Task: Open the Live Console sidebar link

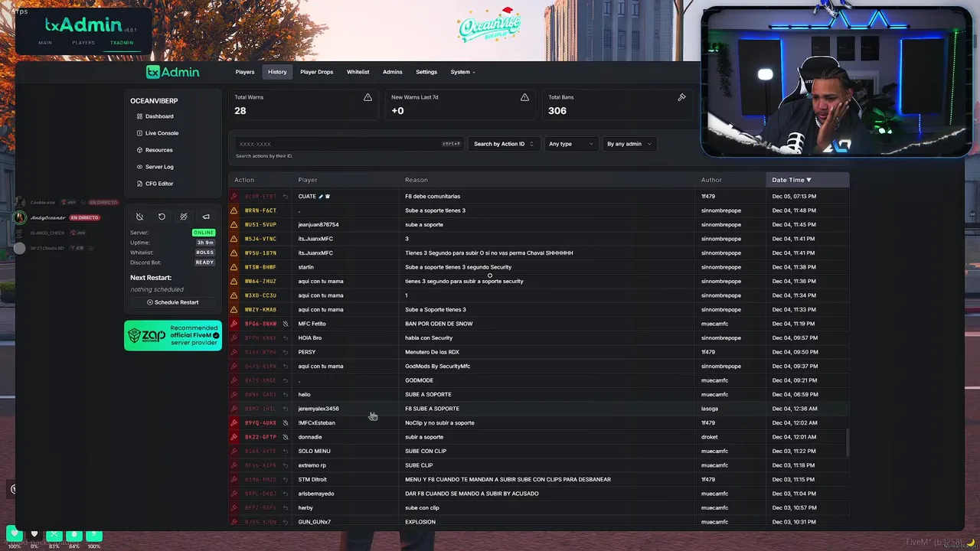Action: 162,133
